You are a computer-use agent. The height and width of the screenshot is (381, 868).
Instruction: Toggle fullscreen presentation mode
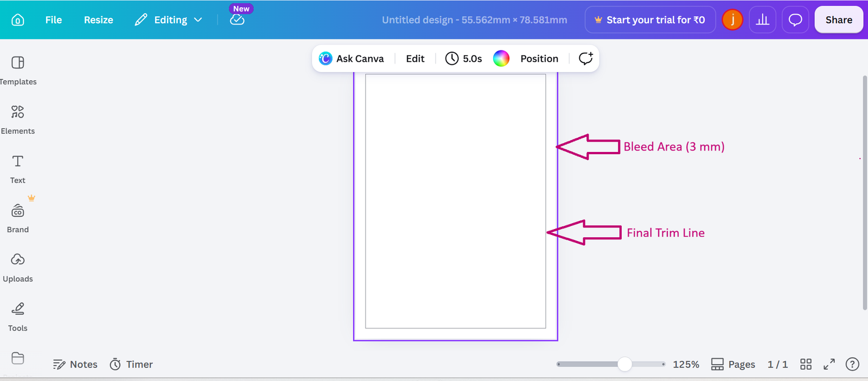point(829,364)
